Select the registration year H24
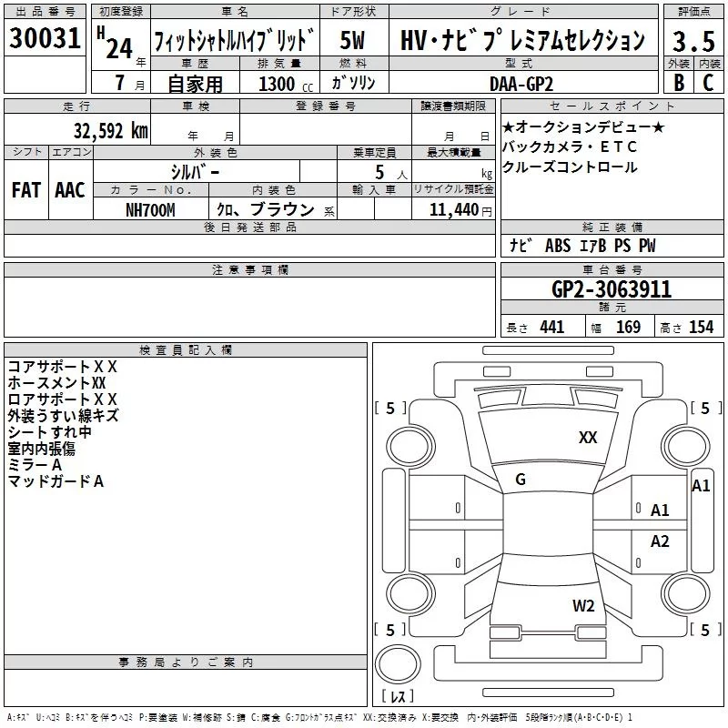 pyautogui.click(x=115, y=43)
